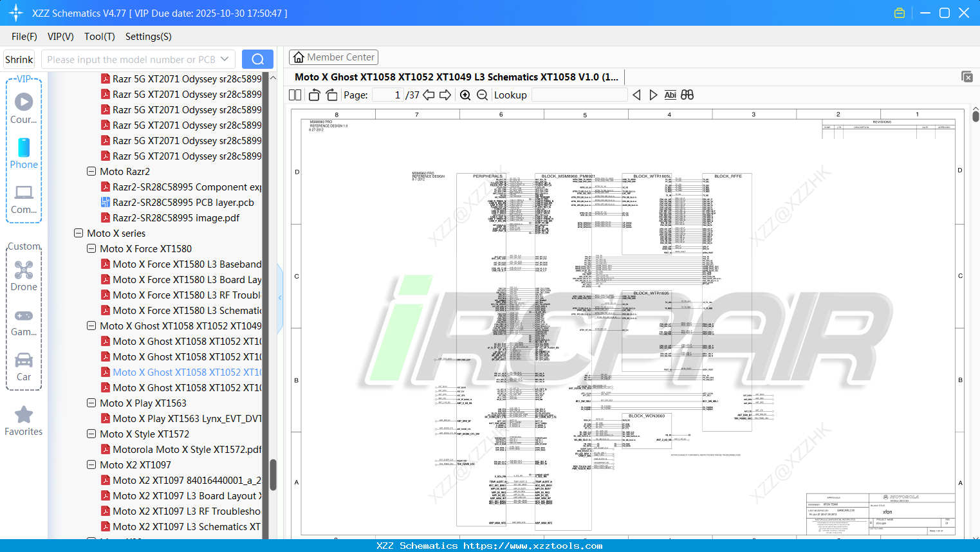
Task: Click the Shrink button
Action: (x=19, y=59)
